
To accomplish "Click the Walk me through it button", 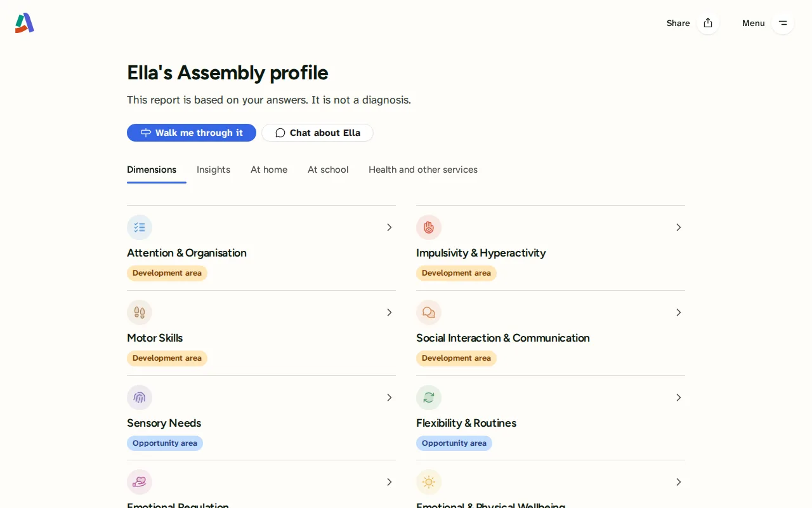I will [x=192, y=133].
